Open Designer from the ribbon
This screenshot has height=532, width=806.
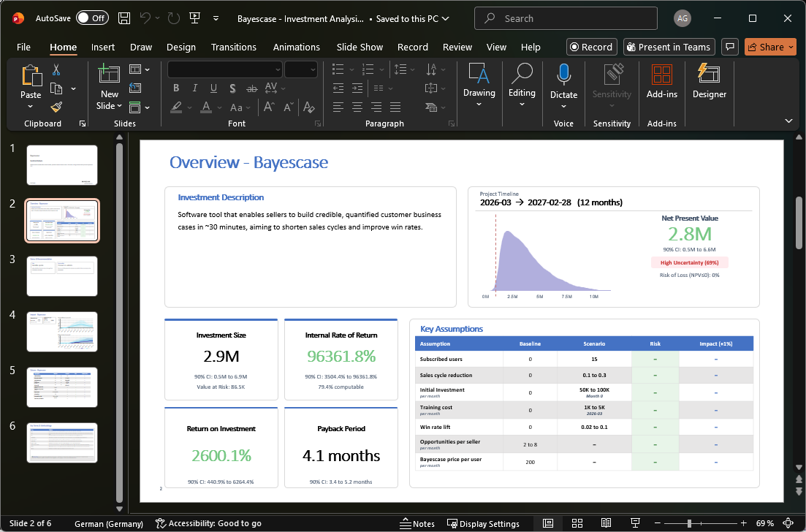(x=709, y=81)
